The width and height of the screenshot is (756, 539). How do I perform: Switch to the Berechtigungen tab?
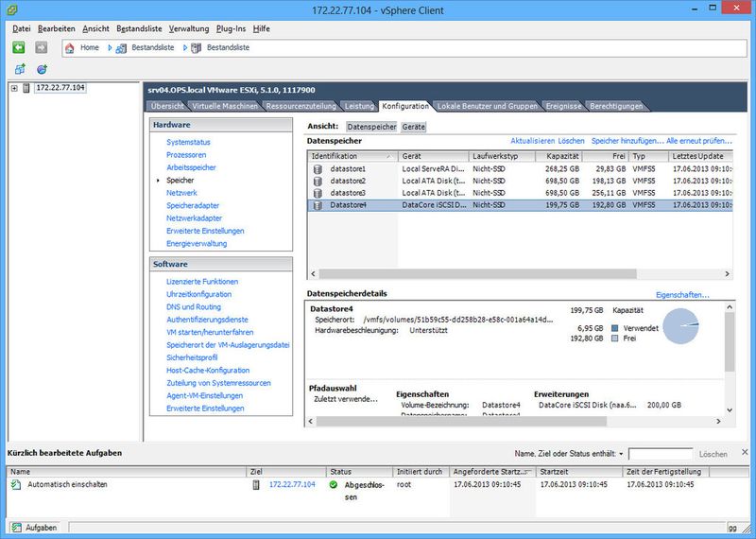616,106
